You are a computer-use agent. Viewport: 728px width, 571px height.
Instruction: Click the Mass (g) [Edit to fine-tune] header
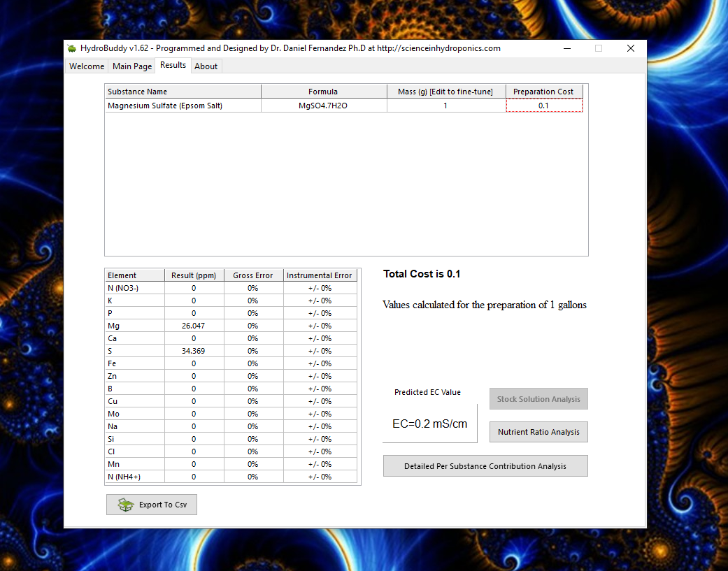[x=445, y=92]
